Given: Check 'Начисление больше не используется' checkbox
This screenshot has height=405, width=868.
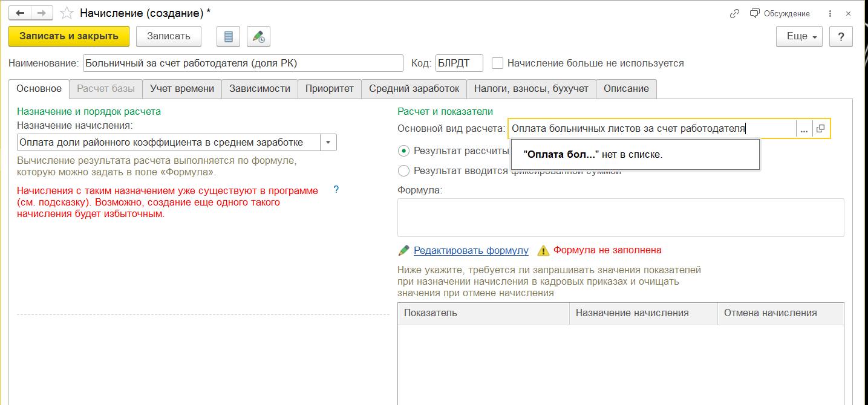Looking at the screenshot, I should click(498, 63).
